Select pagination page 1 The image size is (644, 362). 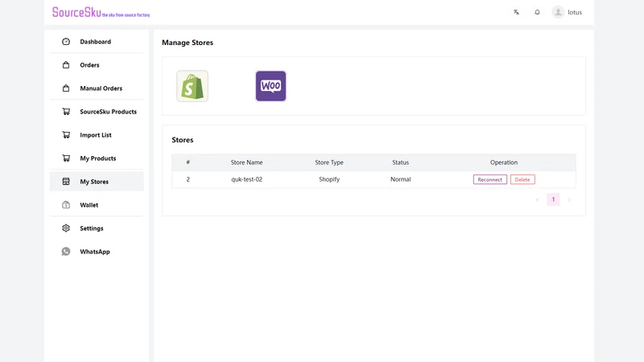pyautogui.click(x=553, y=200)
